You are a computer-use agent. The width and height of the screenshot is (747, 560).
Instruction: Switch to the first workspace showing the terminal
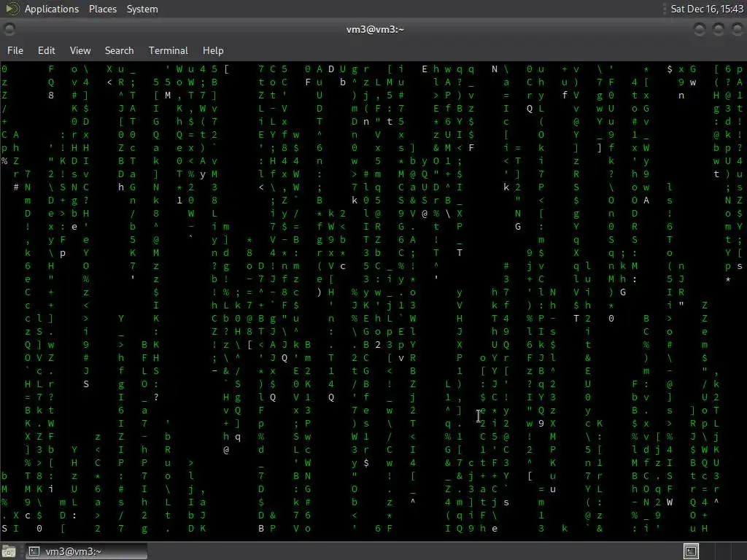[x=692, y=551]
